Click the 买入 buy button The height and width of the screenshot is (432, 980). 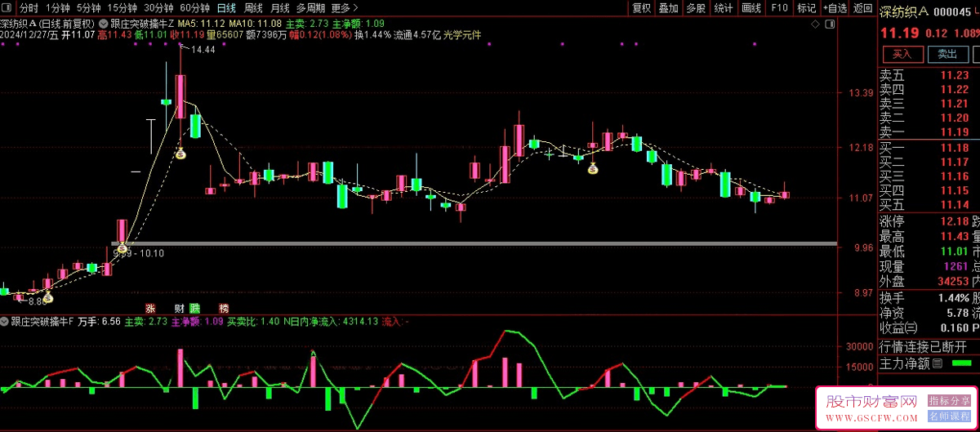pos(902,54)
